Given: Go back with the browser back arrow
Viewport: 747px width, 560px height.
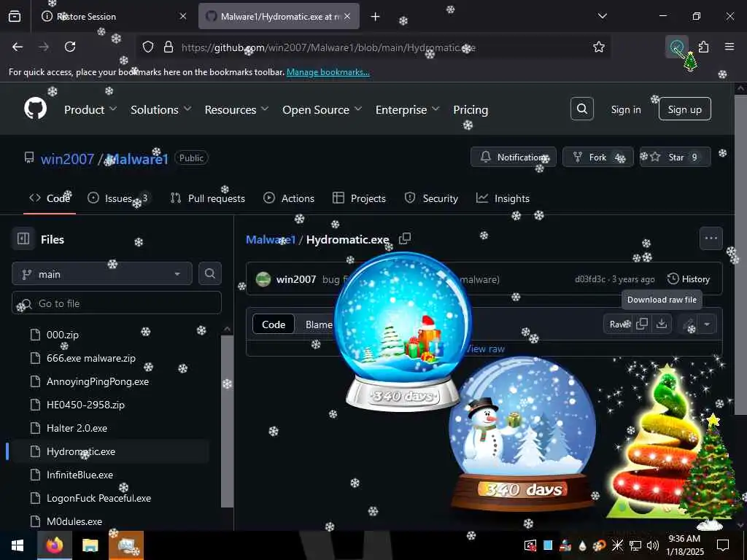Looking at the screenshot, I should pos(18,47).
